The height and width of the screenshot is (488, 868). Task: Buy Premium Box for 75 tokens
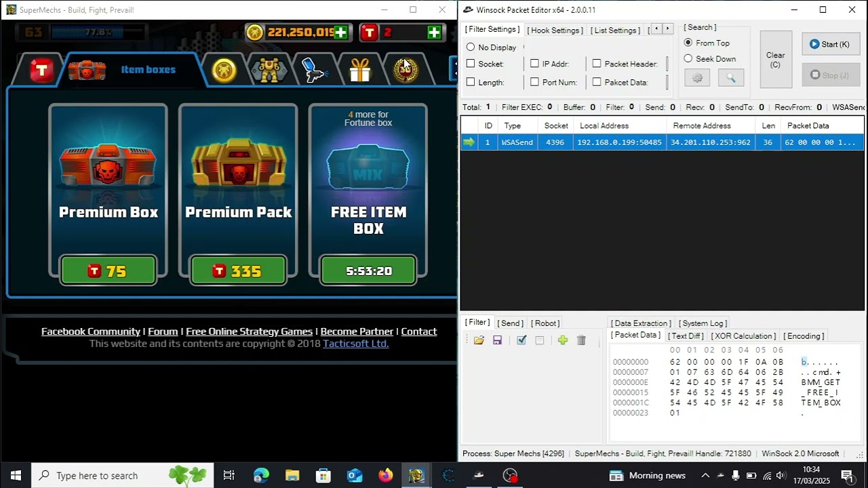pos(108,271)
